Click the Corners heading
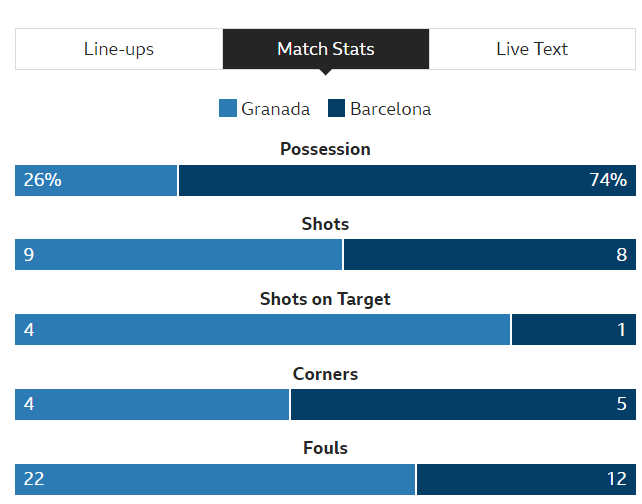This screenshot has width=642, height=504. point(325,374)
